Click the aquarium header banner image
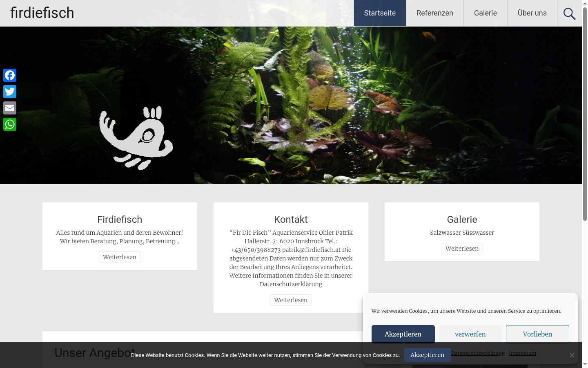This screenshot has height=368, width=588. tap(291, 105)
